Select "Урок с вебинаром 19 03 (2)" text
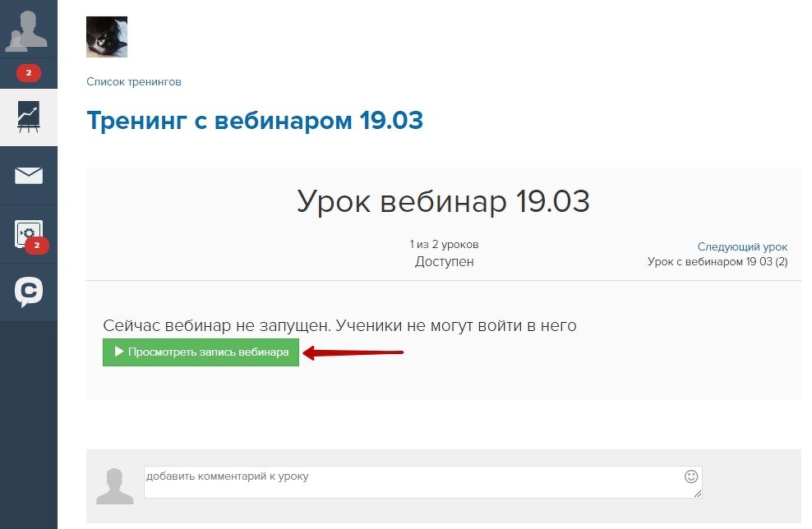The image size is (812, 529). coord(717,262)
